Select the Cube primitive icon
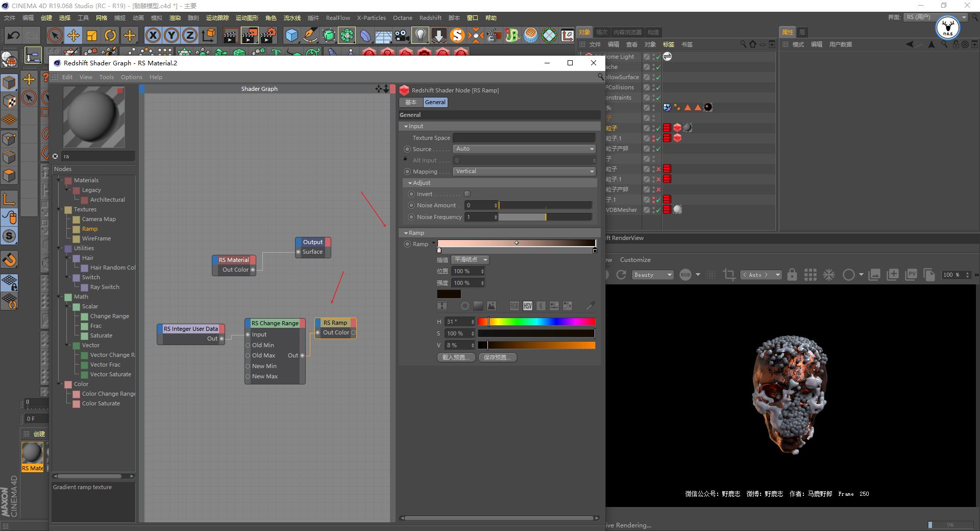 (292, 35)
